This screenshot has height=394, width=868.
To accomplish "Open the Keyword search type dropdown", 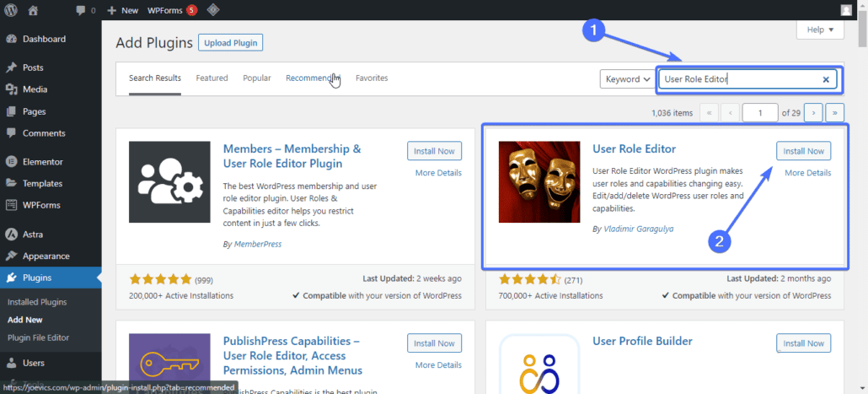I will [627, 79].
